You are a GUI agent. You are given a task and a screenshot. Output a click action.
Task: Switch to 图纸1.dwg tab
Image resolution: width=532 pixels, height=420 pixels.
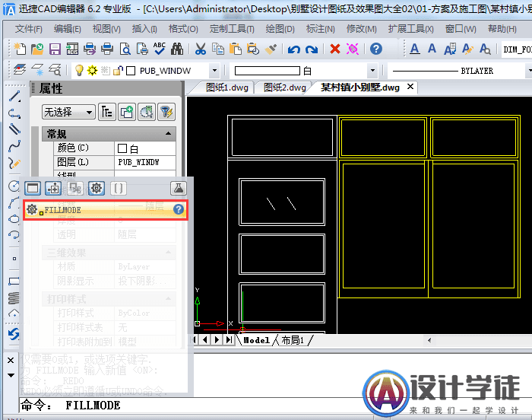pos(227,87)
